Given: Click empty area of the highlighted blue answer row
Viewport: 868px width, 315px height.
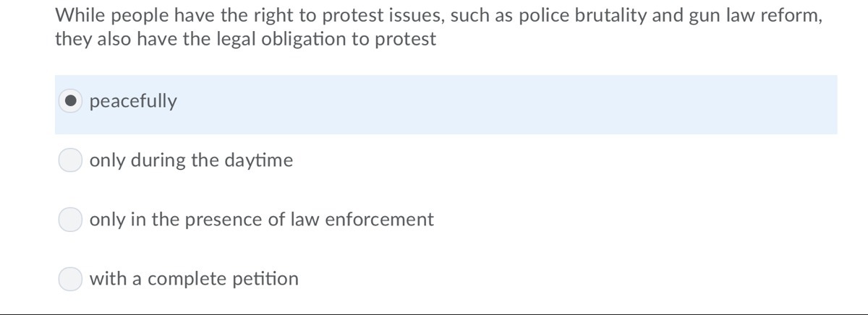Looking at the screenshot, I should 506,104.
